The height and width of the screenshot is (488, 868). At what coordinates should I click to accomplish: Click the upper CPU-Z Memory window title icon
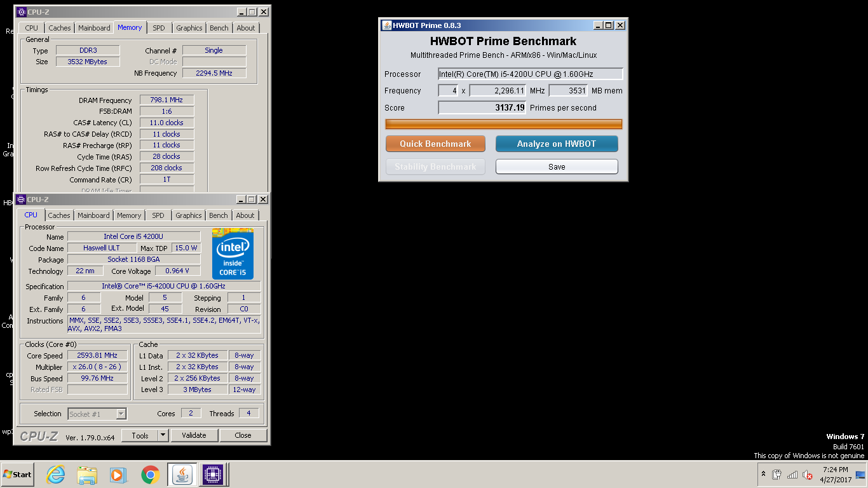21,11
